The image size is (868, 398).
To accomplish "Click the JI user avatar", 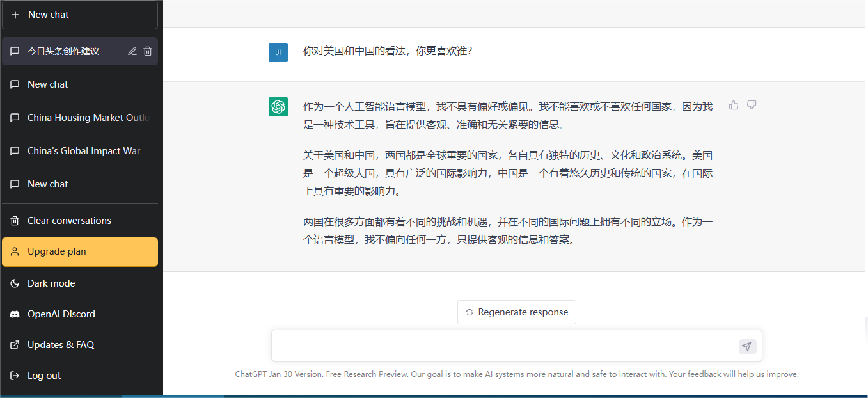I will [x=278, y=52].
